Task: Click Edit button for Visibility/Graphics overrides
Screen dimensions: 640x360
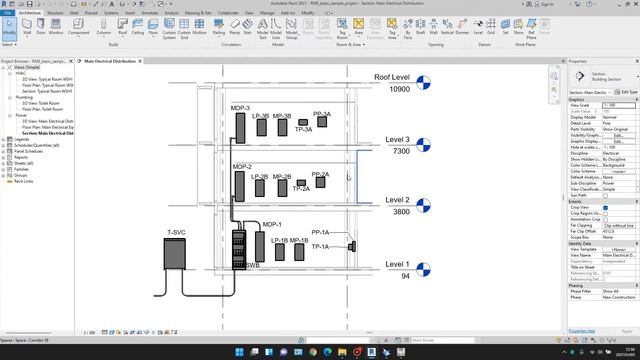Action: (618, 135)
